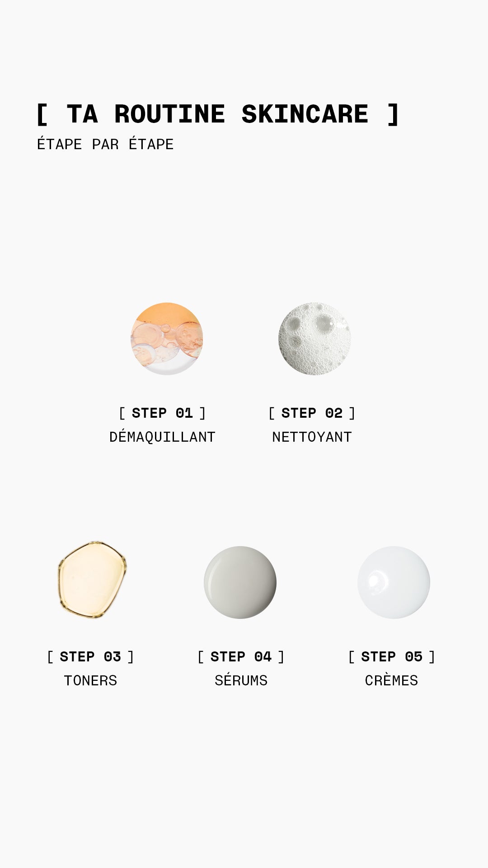Screen dimensions: 488x868
Task: Open the Step 01 label
Action: point(162,413)
